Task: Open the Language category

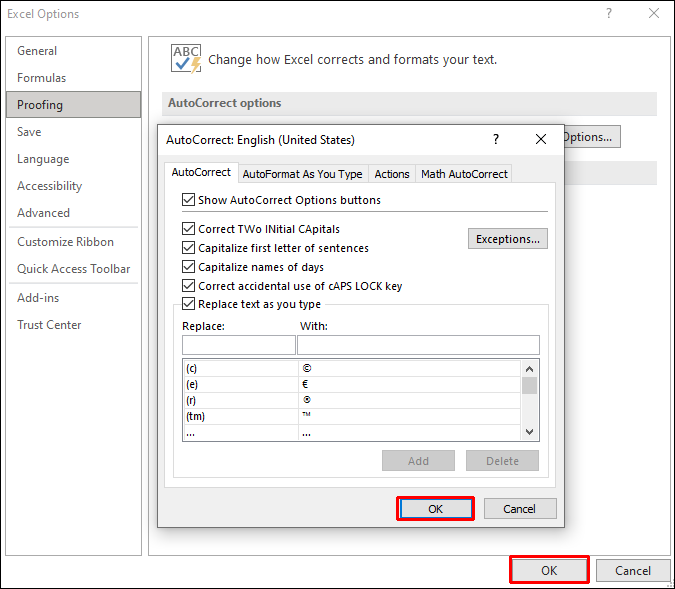Action: pyautogui.click(x=73, y=159)
